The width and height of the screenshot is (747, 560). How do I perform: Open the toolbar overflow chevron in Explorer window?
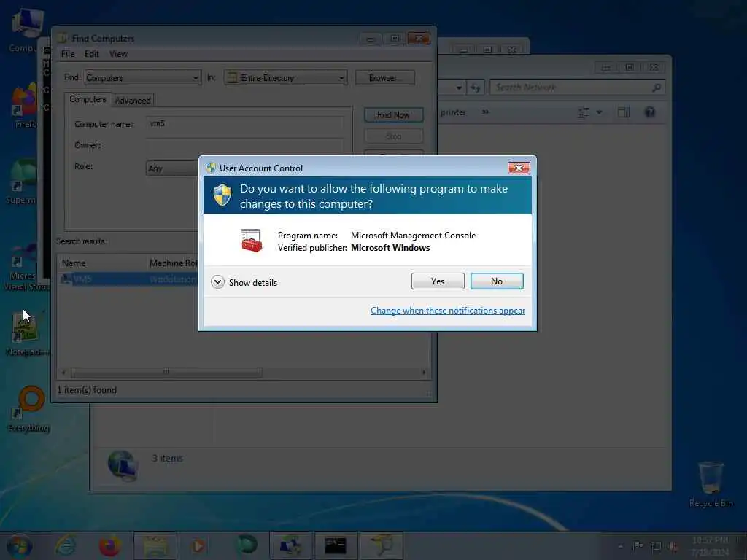[x=485, y=112]
